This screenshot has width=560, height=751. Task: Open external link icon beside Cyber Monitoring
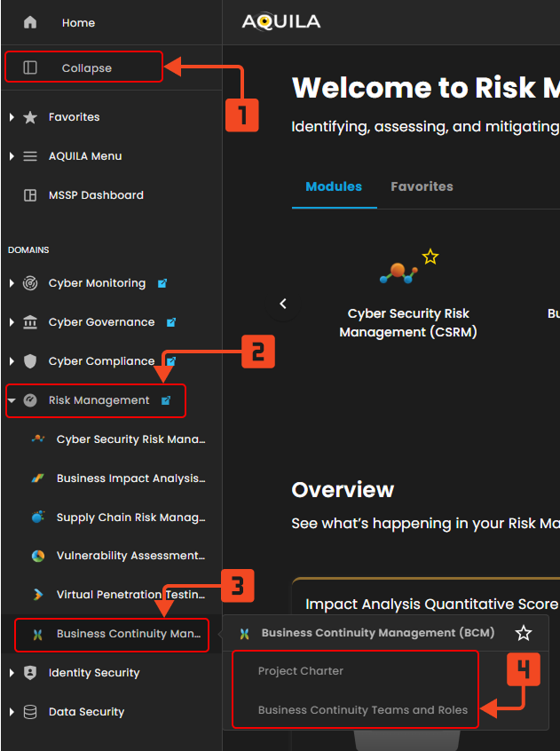coord(162,283)
